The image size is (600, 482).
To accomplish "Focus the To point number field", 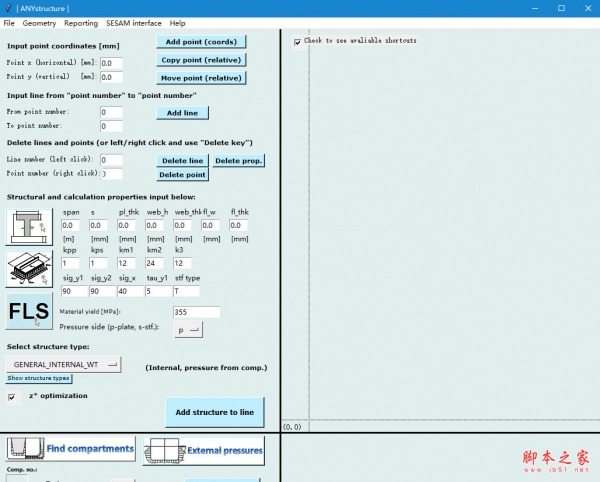I will coord(111,126).
